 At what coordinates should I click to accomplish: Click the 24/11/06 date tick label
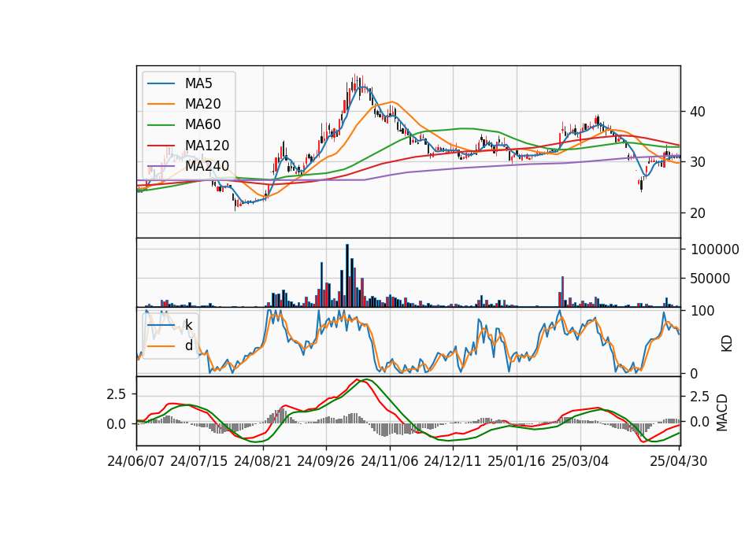coord(390,461)
